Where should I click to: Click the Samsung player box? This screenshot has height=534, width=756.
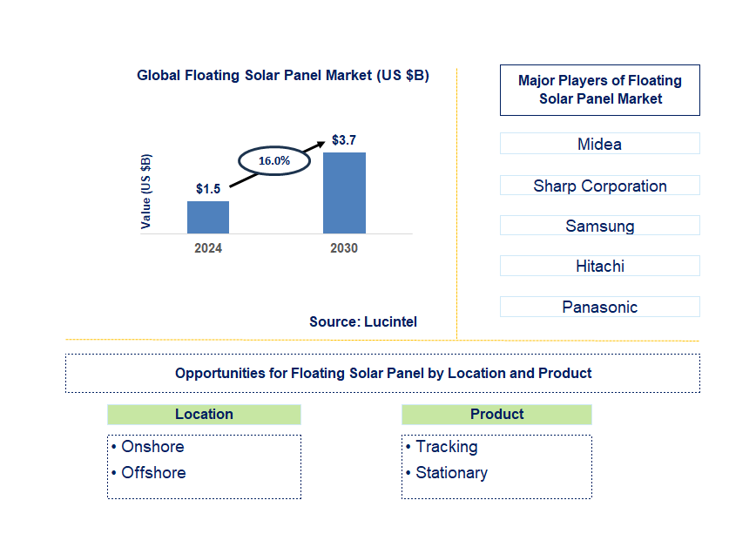[x=599, y=226]
